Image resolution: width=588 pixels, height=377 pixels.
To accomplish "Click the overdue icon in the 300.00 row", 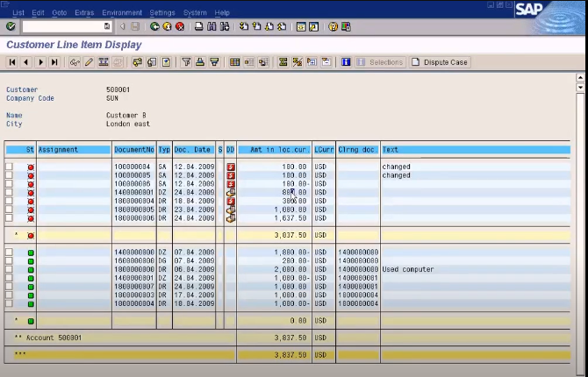I will point(231,201).
